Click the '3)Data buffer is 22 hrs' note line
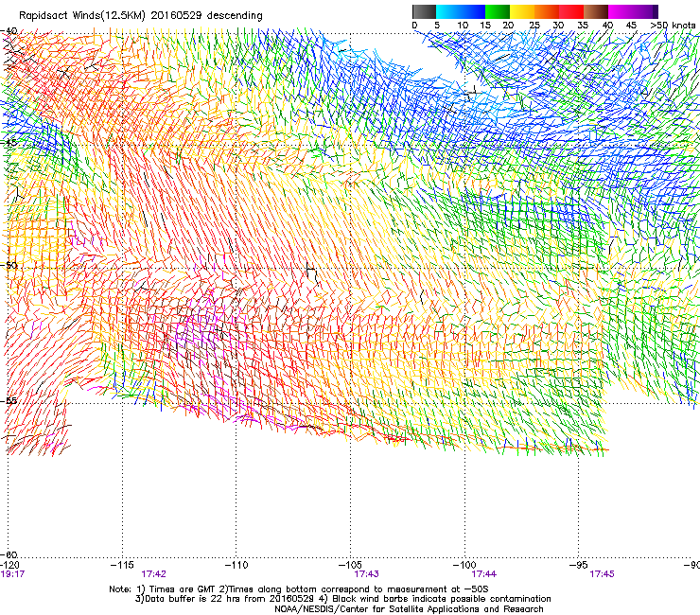This screenshot has width=700, height=615. [342, 599]
